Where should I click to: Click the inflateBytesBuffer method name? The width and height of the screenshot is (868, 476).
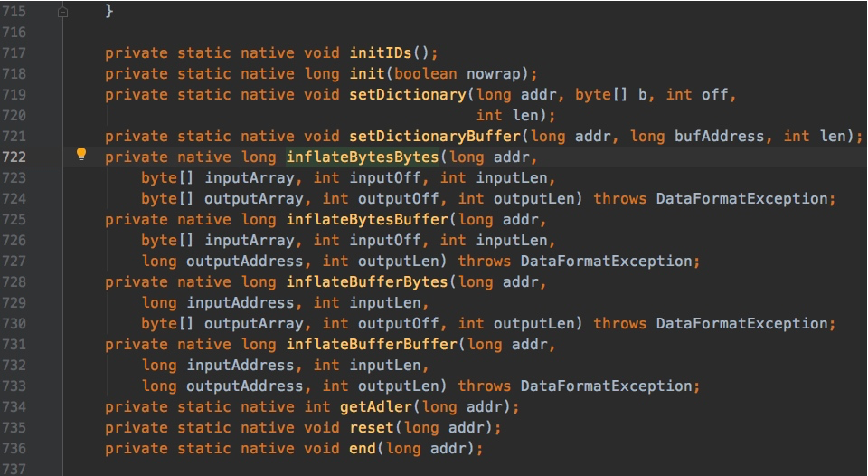366,219
